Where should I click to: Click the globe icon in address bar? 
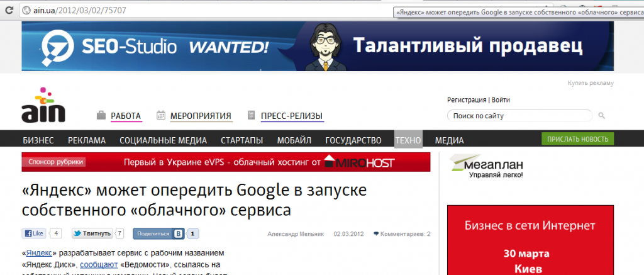point(27,11)
